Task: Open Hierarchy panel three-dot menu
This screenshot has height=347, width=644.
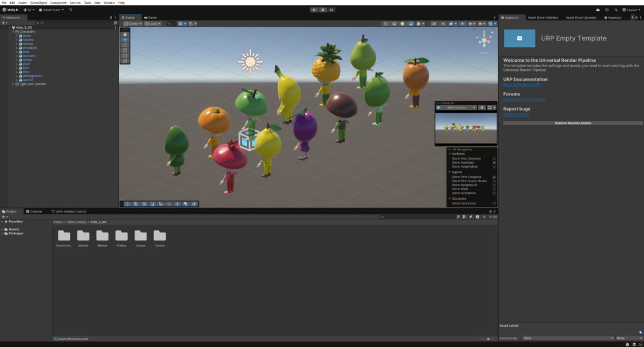Action: pos(116,17)
